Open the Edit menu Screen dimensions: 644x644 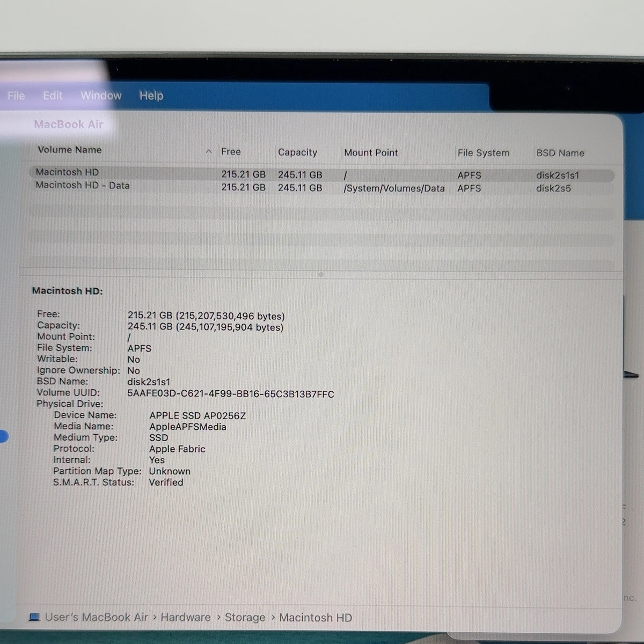coord(53,96)
